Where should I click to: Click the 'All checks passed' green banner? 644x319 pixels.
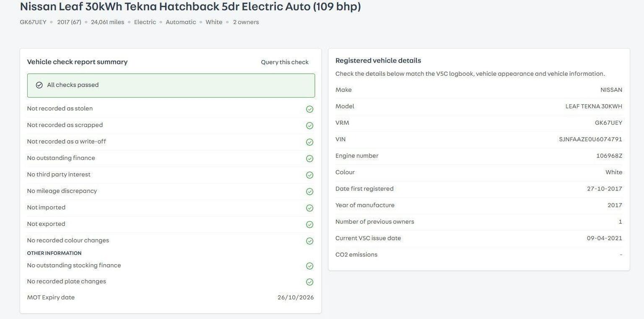click(x=171, y=85)
